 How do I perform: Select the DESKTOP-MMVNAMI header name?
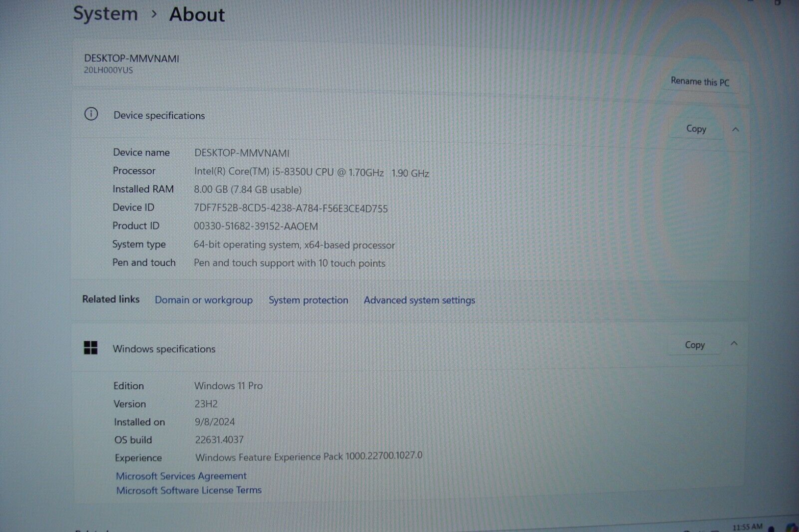(131, 58)
